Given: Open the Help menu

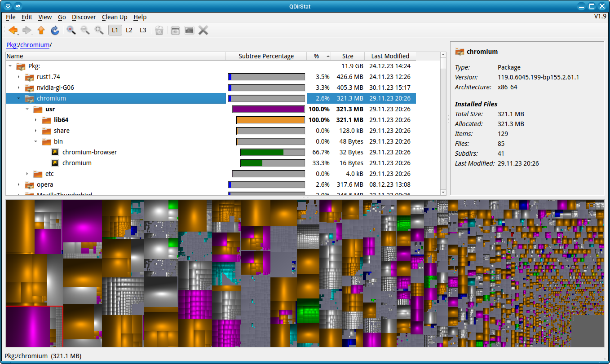Looking at the screenshot, I should [x=140, y=17].
